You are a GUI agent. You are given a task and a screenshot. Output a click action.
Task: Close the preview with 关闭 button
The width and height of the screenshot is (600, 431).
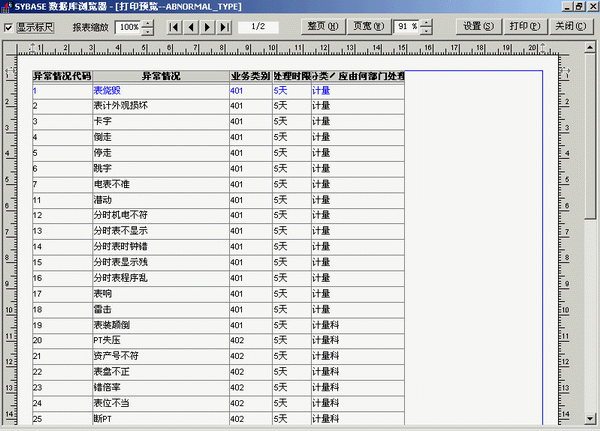click(x=570, y=27)
